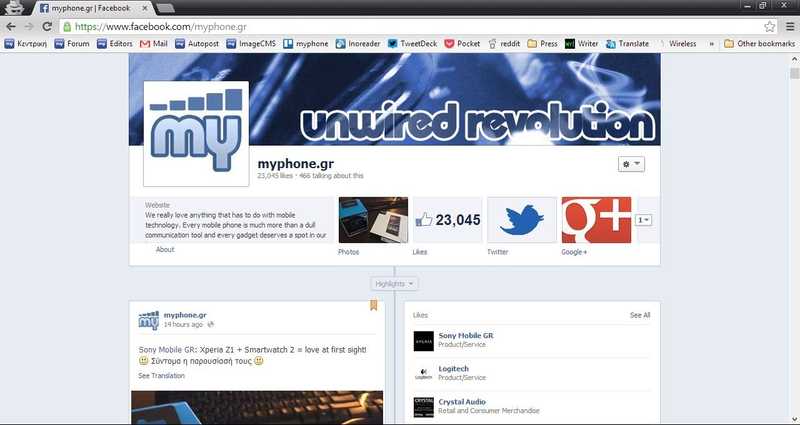This screenshot has height=425, width=800.
Task: Open the Other bookmarks folder
Action: click(758, 44)
